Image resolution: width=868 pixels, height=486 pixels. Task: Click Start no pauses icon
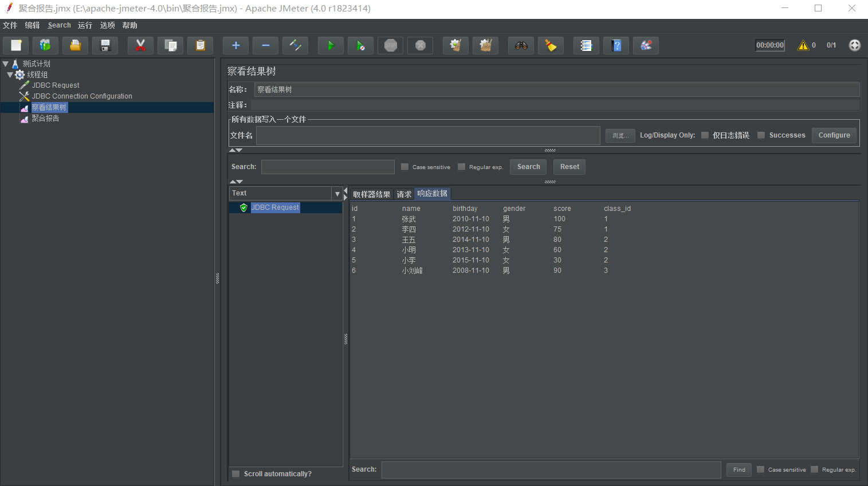[361, 45]
